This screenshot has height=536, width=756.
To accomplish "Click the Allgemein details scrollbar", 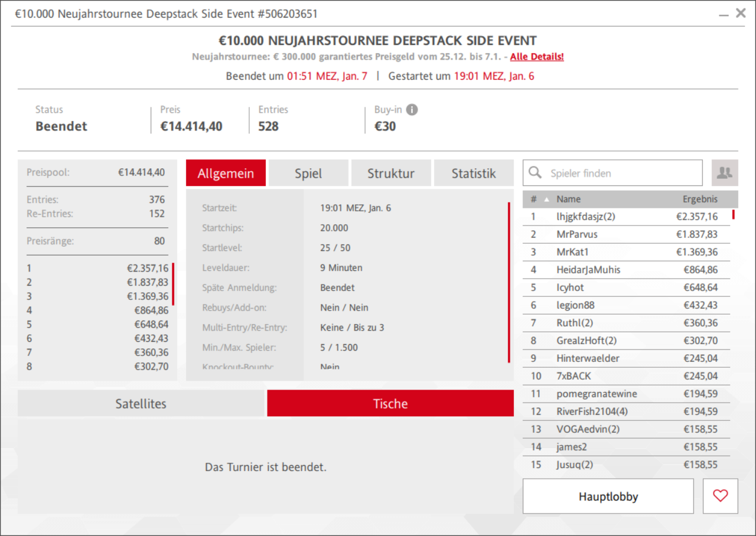I will tap(509, 282).
